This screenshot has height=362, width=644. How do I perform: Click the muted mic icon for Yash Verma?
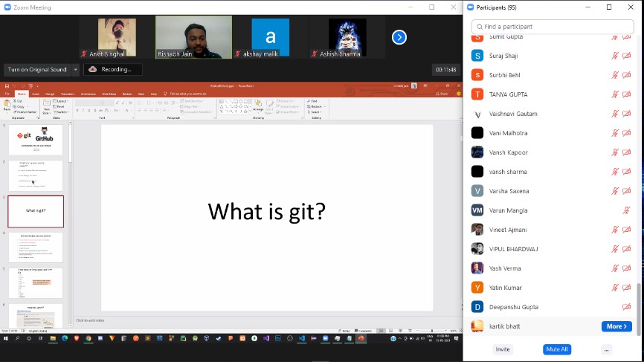coord(615,268)
